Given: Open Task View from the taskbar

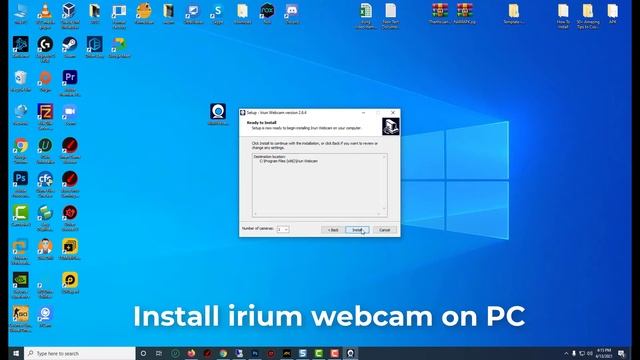Looking at the screenshot, I should [159, 353].
